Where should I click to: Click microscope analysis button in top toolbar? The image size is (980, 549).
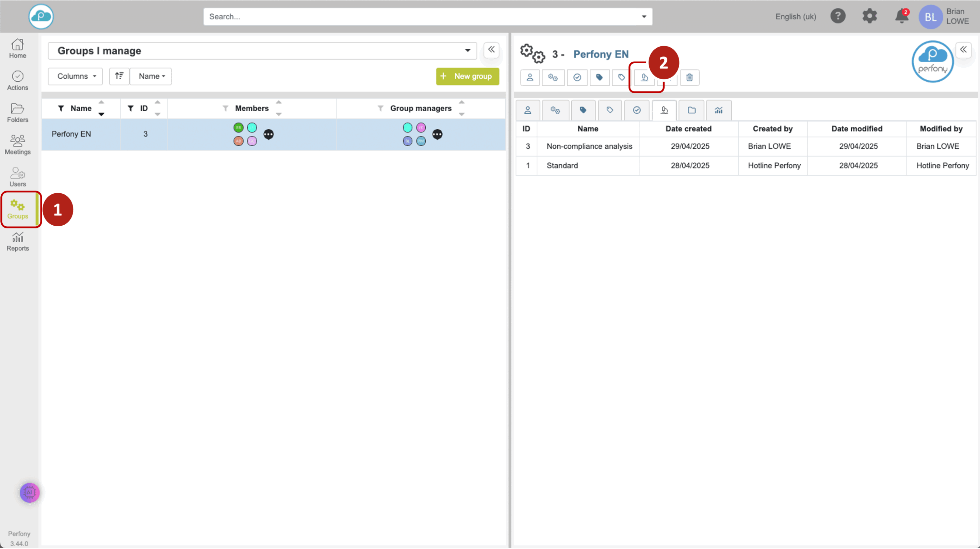[644, 78]
